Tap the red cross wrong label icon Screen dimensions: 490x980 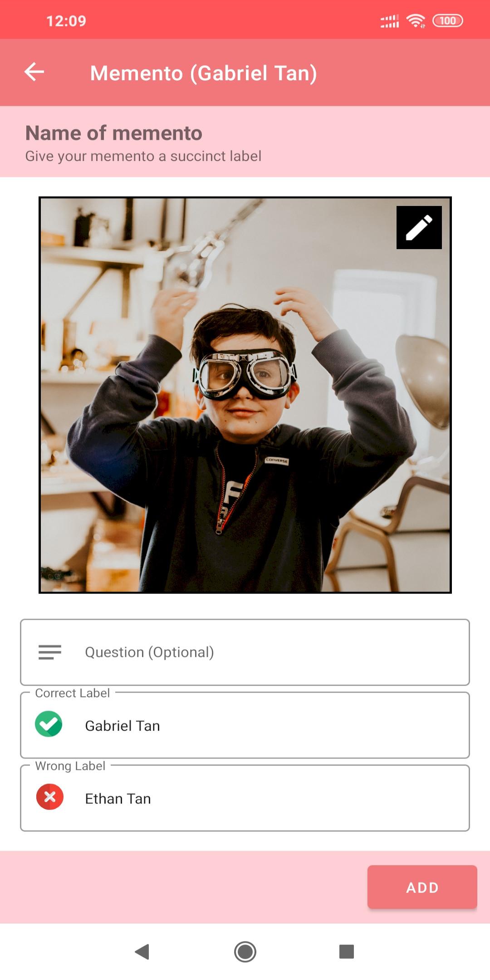click(50, 797)
